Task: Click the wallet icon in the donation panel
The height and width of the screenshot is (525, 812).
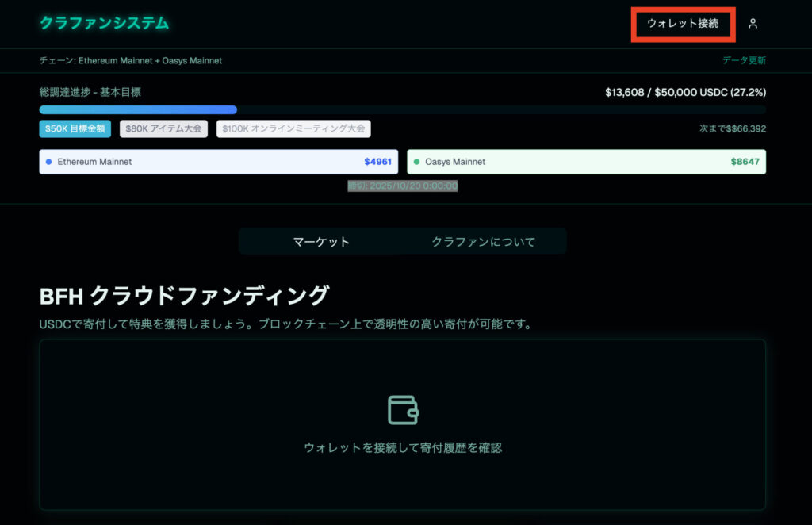Action: tap(403, 409)
